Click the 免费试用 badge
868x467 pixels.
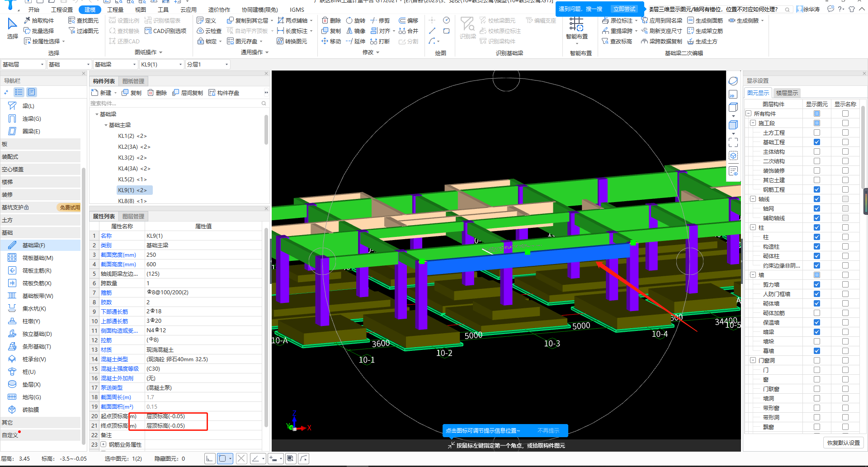pyautogui.click(x=70, y=208)
